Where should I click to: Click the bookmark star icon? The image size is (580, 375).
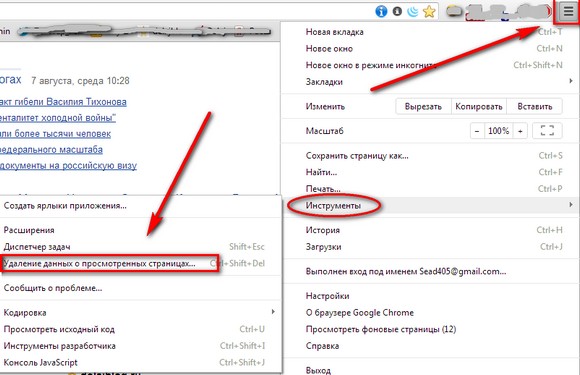(x=429, y=11)
